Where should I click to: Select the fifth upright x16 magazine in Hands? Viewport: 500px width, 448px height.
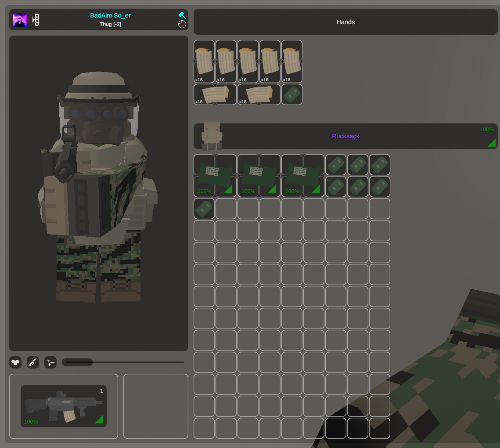pos(292,61)
